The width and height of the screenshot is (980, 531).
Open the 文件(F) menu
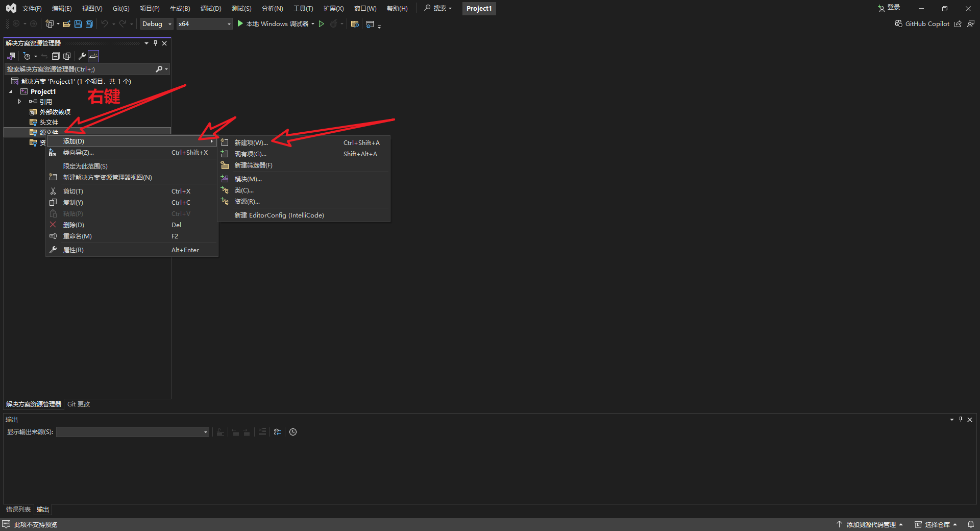click(32, 8)
